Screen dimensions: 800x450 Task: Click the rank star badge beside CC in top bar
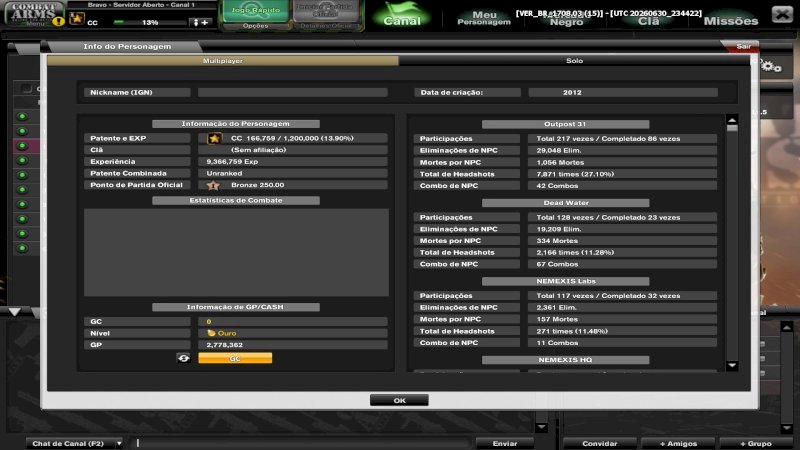[x=77, y=19]
